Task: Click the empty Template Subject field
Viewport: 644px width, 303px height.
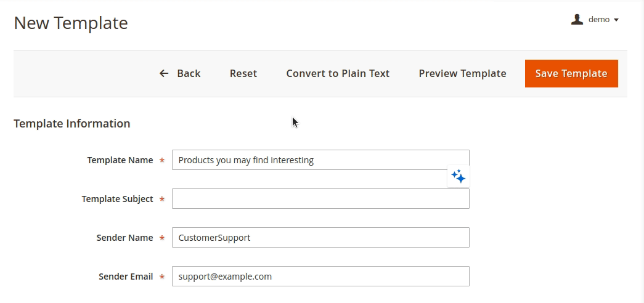Action: [x=320, y=199]
